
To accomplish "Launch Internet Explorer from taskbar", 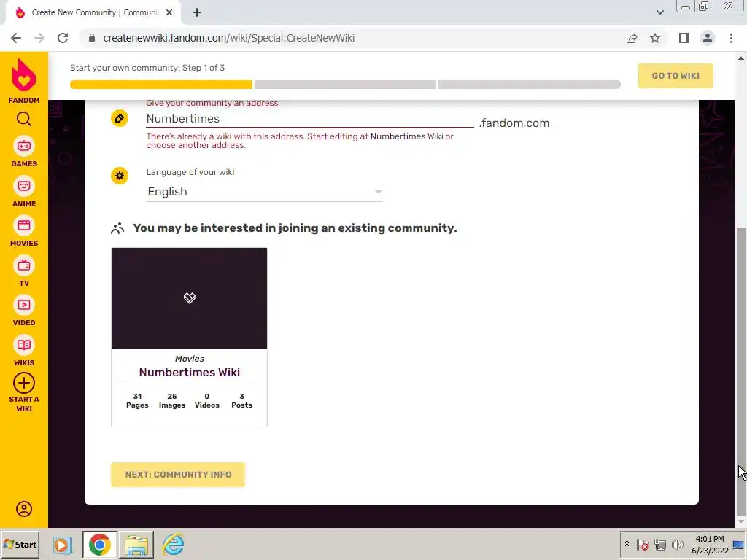I will (174, 545).
